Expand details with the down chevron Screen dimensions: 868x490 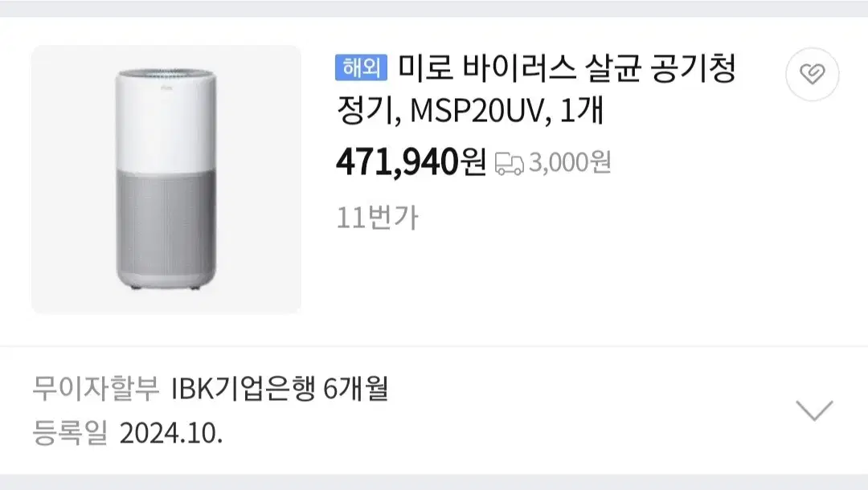tap(814, 410)
